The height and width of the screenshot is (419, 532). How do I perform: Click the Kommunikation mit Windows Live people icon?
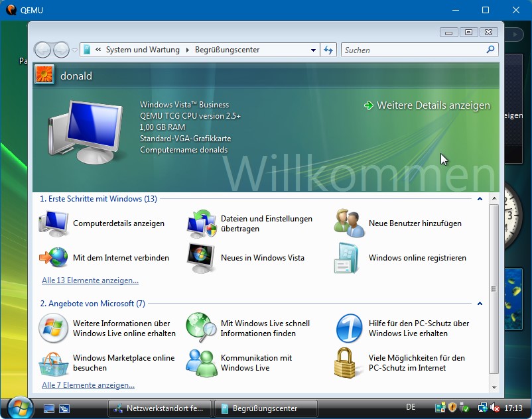coord(201,363)
